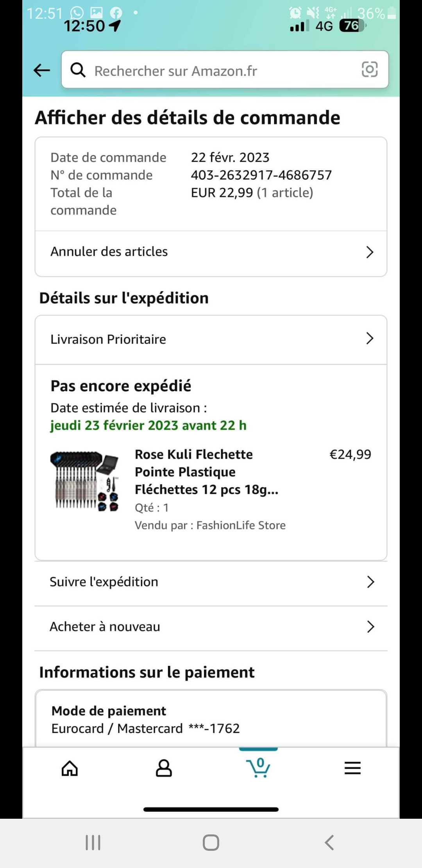Expand Suivre l'expédition chevron
Viewport: 422px width, 868px height.
(370, 582)
